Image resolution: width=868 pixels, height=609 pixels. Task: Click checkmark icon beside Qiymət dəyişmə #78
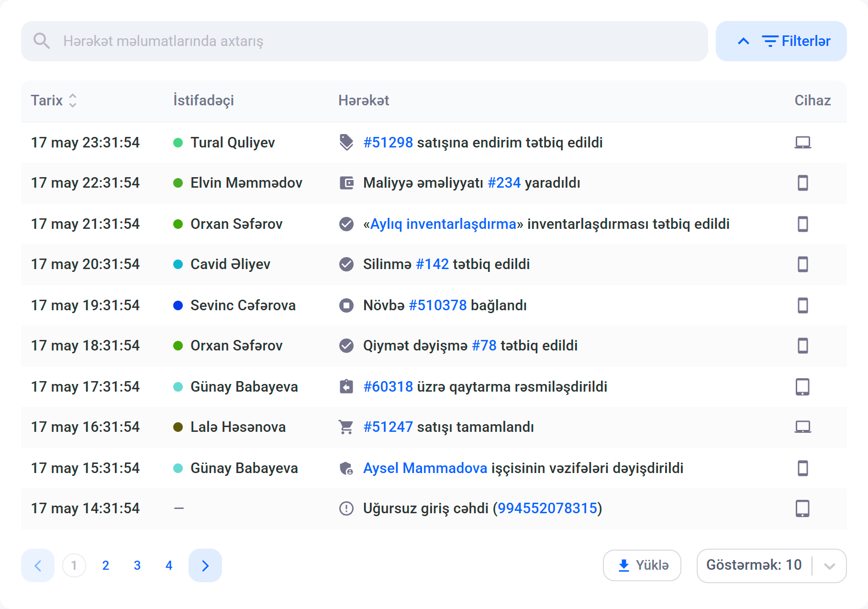pos(346,346)
